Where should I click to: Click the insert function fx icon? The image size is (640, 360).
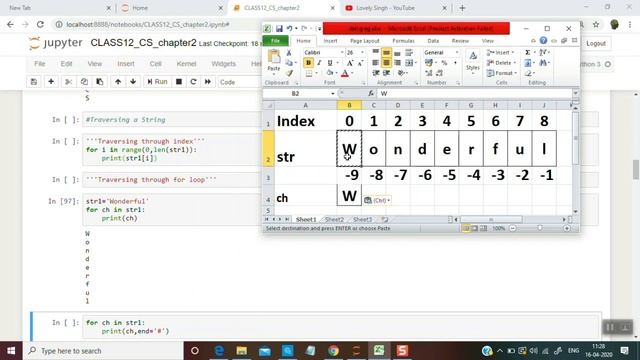[x=371, y=93]
